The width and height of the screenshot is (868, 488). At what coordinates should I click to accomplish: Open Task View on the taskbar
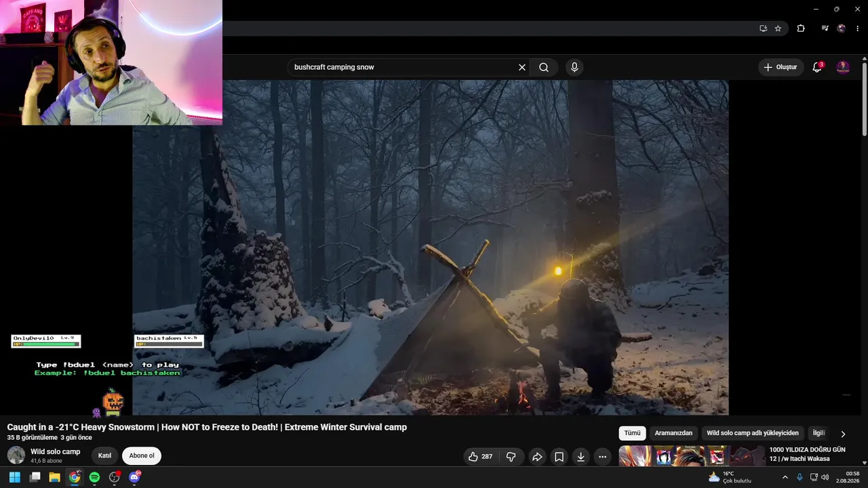tap(35, 477)
